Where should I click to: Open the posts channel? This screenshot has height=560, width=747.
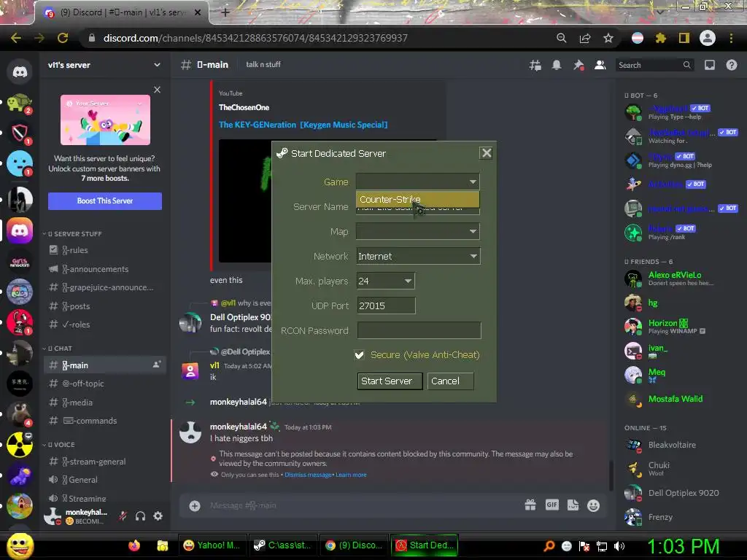tap(105, 306)
